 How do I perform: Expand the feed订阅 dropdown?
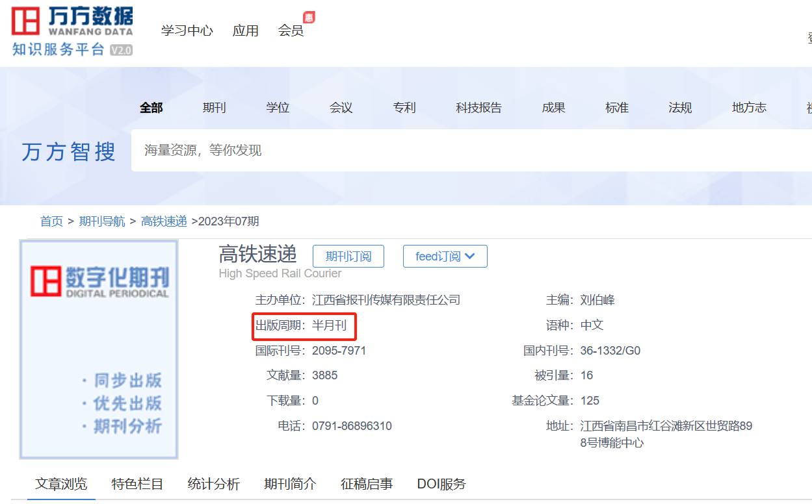click(x=445, y=257)
